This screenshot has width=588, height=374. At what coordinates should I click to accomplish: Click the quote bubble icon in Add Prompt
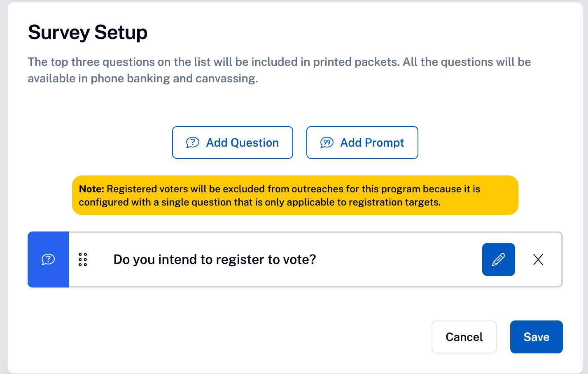point(327,143)
